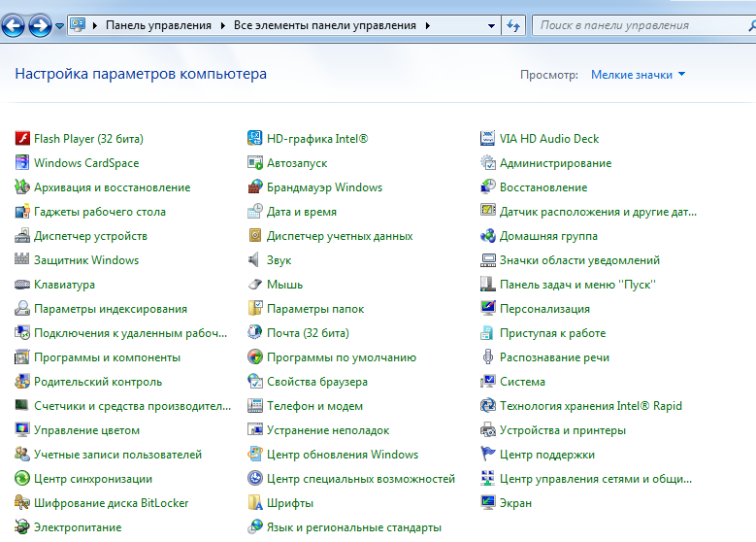Image resolution: width=756 pixels, height=542 pixels.
Task: Click the Поиск в панели управления field
Action: [x=643, y=25]
